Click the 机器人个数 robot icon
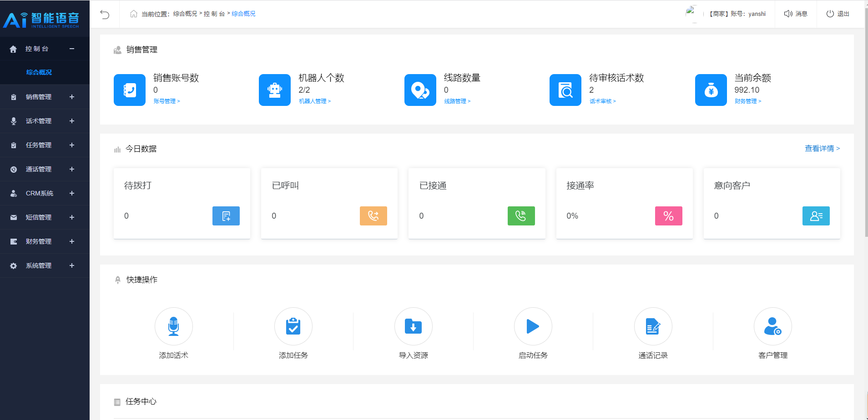Image resolution: width=868 pixels, height=420 pixels. [x=275, y=90]
